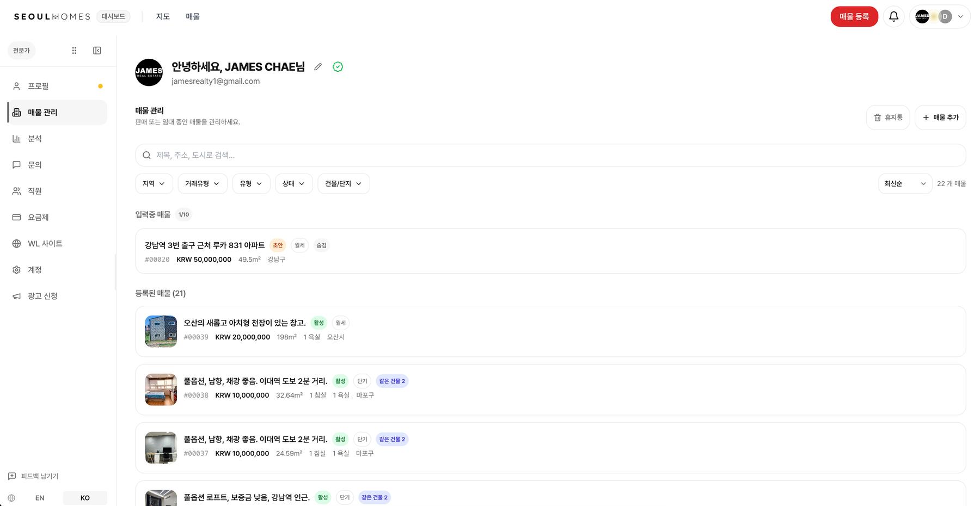Expand the 거래유형 filter dropdown

coord(203,184)
